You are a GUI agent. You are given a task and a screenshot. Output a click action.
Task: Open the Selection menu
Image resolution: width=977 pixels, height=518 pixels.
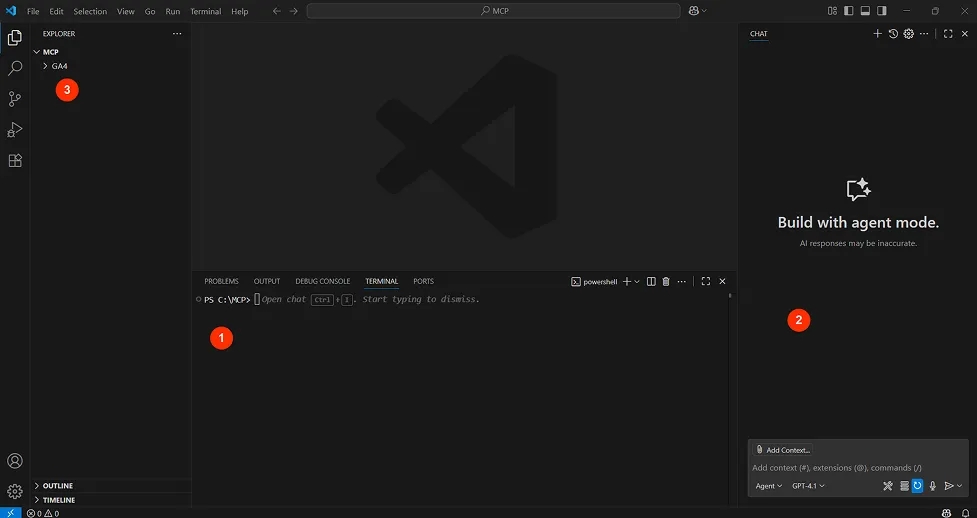90,11
